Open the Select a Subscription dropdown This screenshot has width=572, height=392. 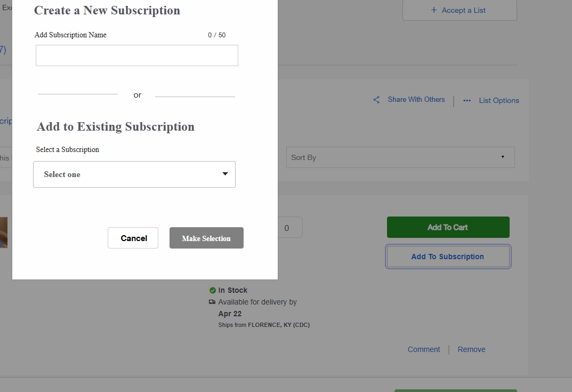(134, 174)
